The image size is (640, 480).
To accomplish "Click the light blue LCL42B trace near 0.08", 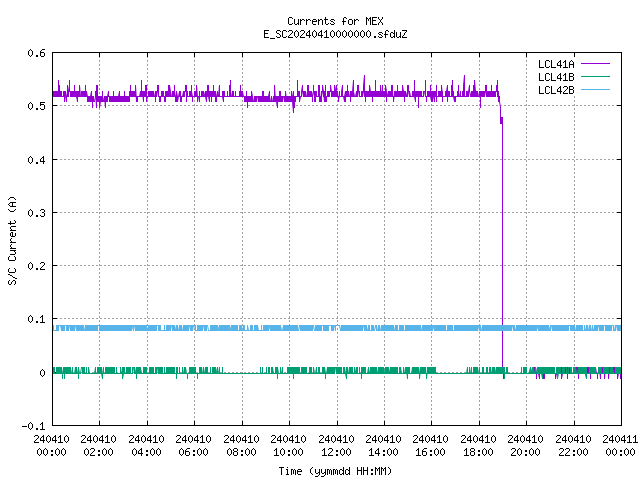I will pos(337,328).
